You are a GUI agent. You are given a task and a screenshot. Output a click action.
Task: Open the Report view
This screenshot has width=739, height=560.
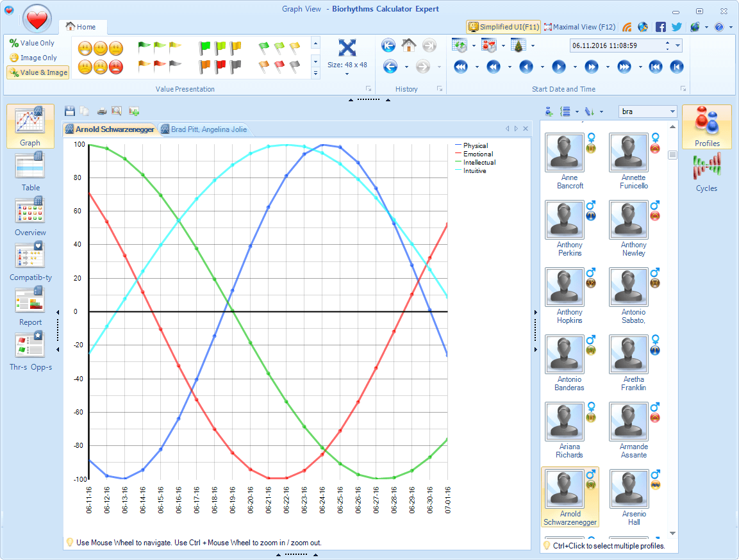pyautogui.click(x=30, y=306)
